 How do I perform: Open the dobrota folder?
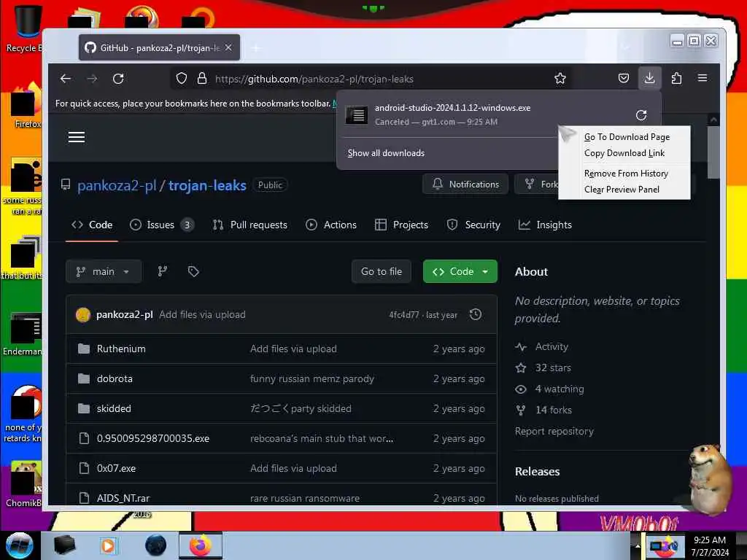click(115, 378)
